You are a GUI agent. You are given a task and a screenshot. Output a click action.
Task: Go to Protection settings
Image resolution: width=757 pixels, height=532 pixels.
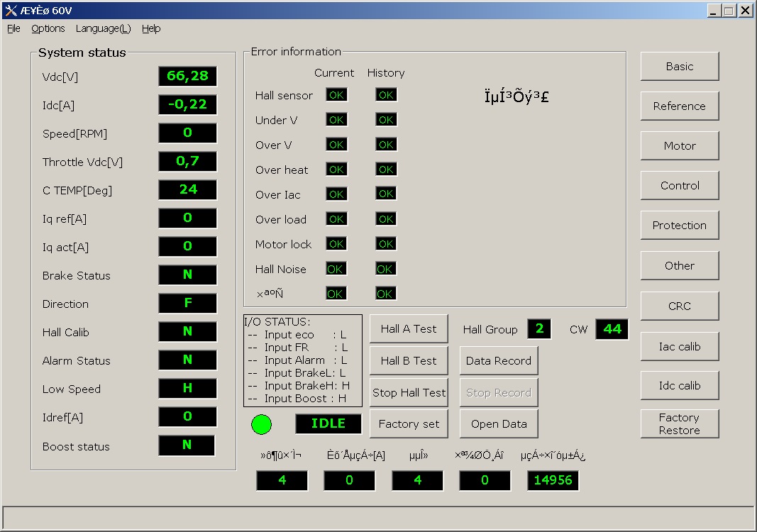coord(680,226)
